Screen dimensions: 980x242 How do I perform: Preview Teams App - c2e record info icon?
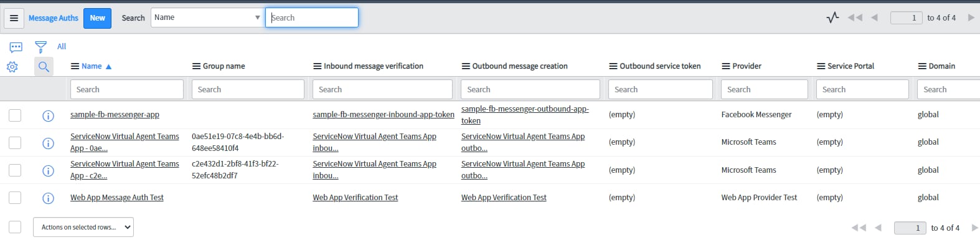pyautogui.click(x=48, y=170)
